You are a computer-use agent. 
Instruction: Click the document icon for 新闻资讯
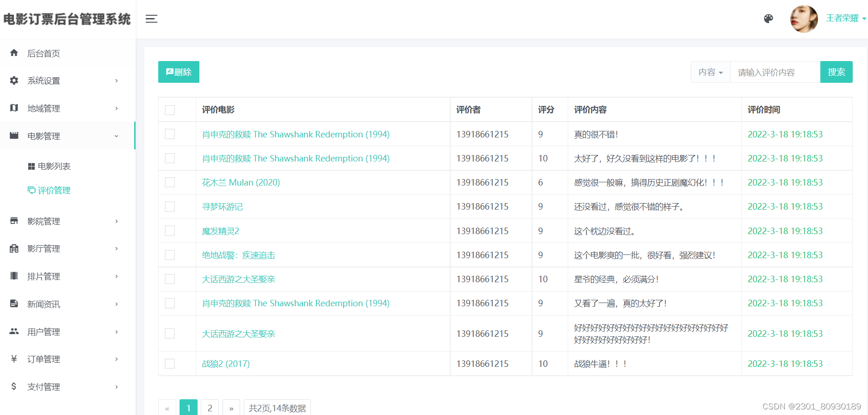14,304
